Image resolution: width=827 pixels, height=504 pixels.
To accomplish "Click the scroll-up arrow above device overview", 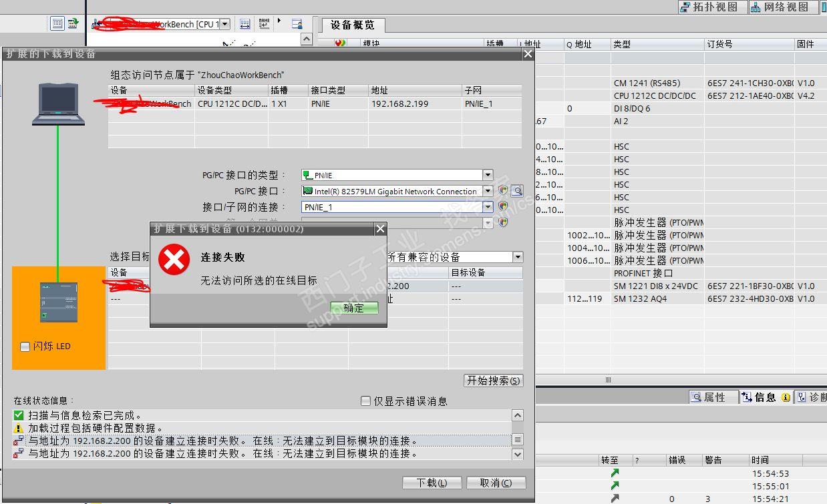I will 307,39.
